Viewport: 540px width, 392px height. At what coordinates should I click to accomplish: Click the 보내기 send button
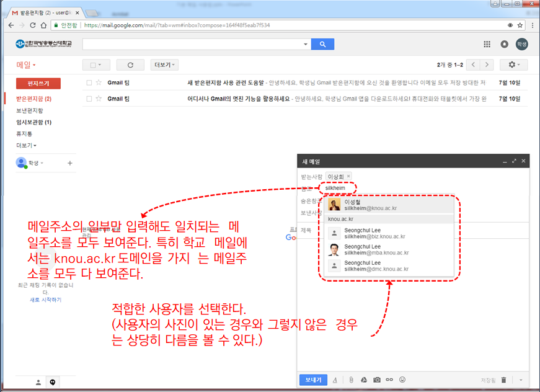pos(313,380)
